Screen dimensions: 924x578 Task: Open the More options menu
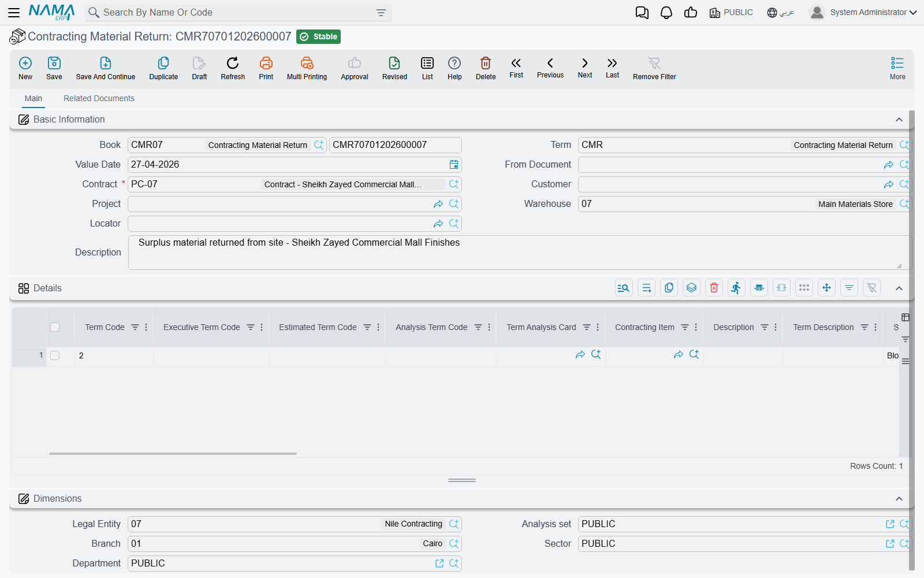897,68
